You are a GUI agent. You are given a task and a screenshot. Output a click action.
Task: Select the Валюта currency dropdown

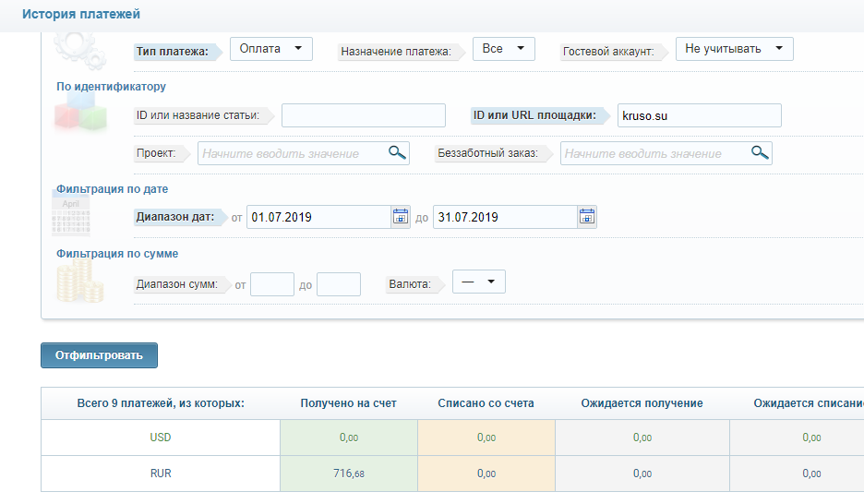click(478, 282)
